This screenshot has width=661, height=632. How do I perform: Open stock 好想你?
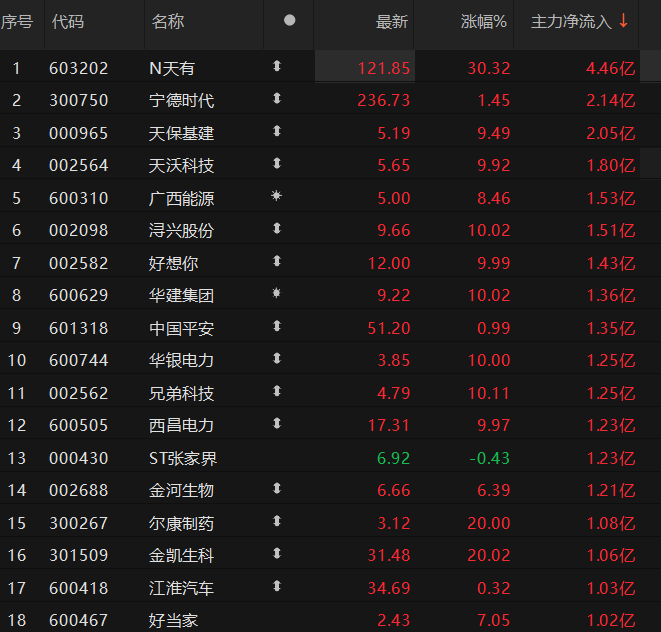[x=173, y=264]
